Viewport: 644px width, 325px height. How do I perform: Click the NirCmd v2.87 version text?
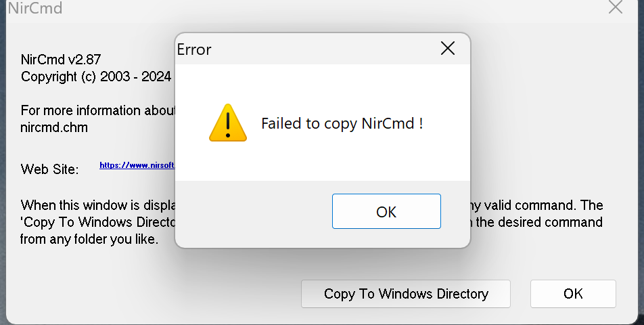click(61, 60)
